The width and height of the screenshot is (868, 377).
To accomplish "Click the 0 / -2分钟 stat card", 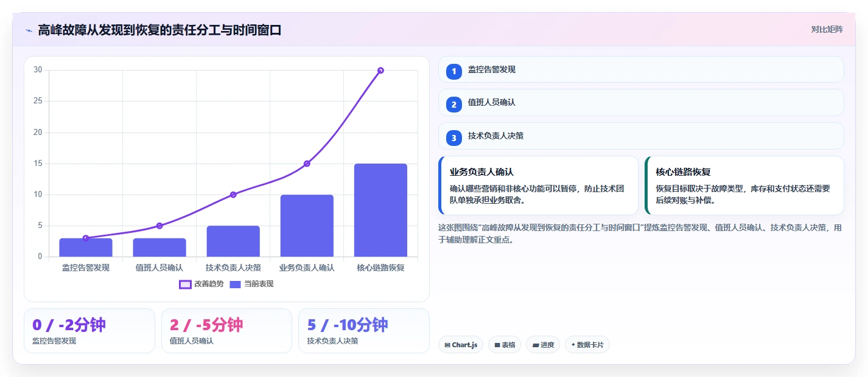I will [89, 331].
